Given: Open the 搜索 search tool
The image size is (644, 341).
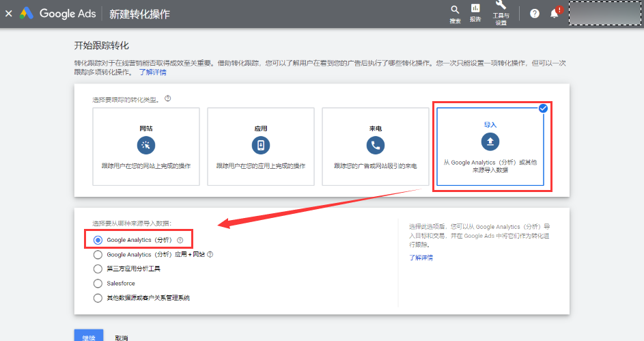Looking at the screenshot, I should click(455, 14).
